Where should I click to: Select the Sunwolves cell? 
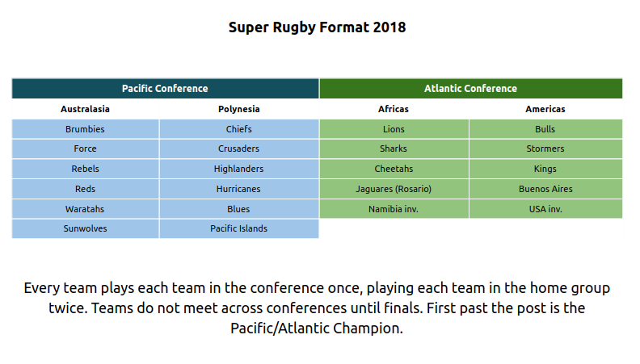coord(86,228)
